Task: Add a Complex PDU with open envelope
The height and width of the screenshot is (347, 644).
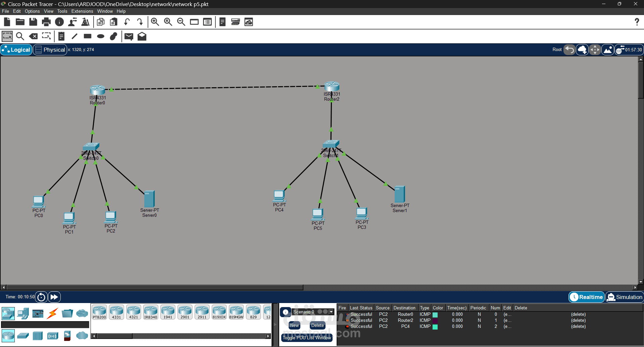Action: [x=142, y=36]
